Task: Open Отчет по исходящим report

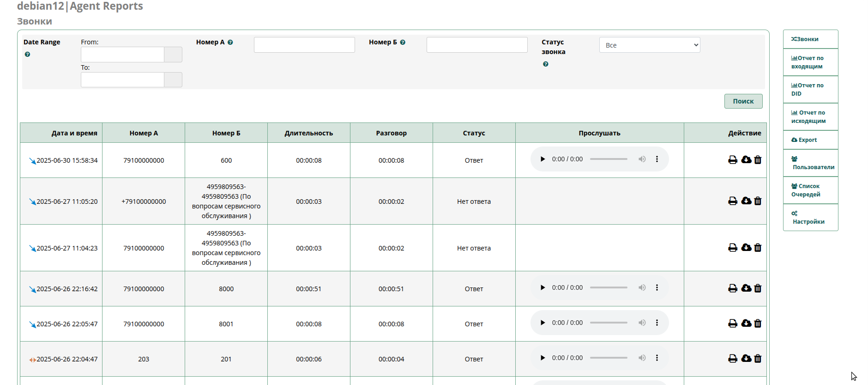Action: click(x=810, y=116)
